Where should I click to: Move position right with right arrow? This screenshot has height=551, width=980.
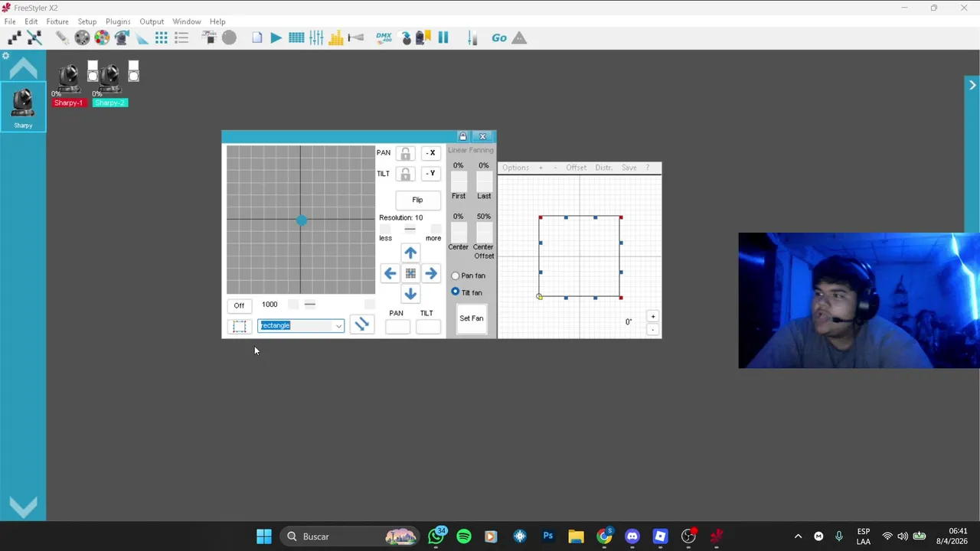[431, 273]
